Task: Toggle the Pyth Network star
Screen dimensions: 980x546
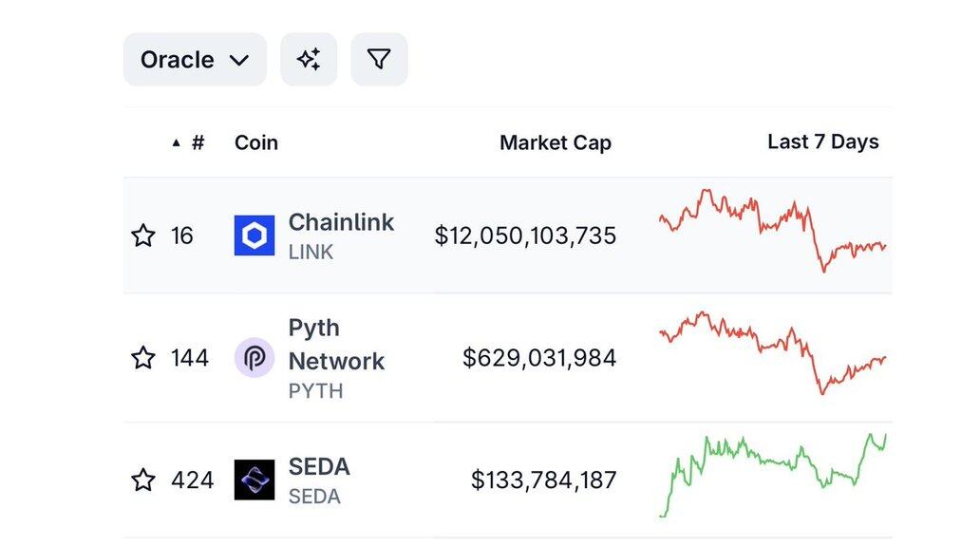Action: [x=143, y=358]
